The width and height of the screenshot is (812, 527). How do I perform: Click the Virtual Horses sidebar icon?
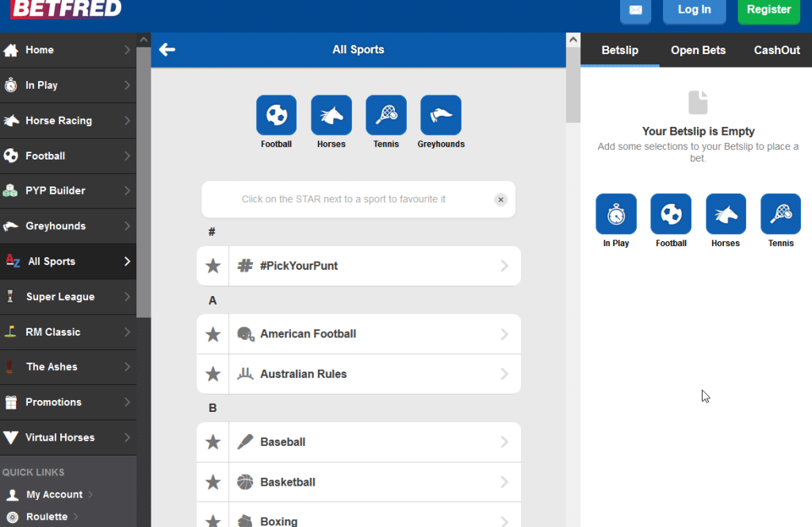pos(10,437)
